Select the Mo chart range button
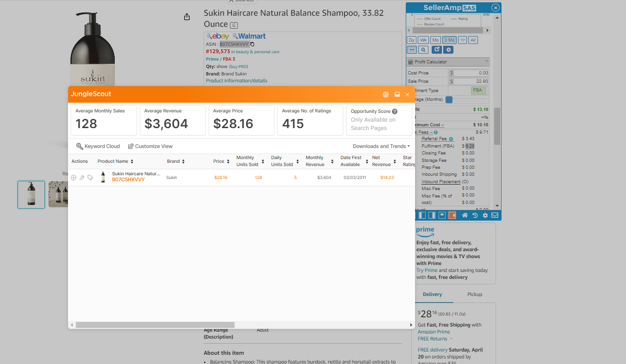 (x=435, y=40)
